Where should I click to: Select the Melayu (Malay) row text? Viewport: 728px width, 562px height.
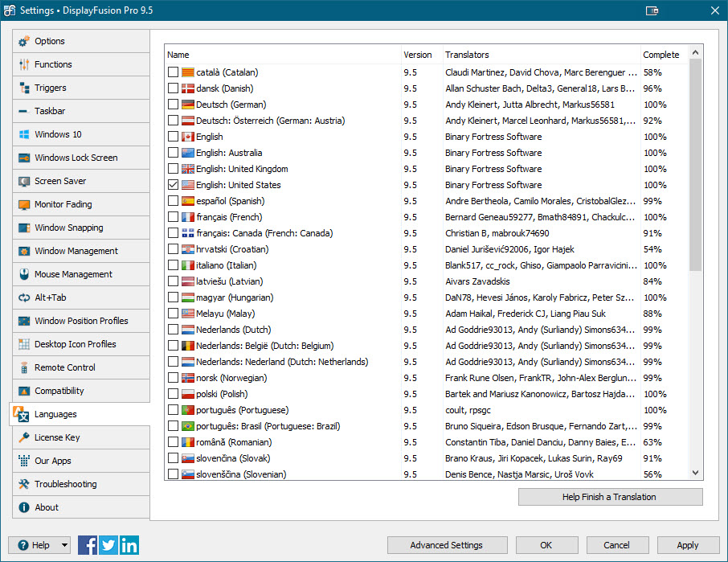(x=225, y=314)
